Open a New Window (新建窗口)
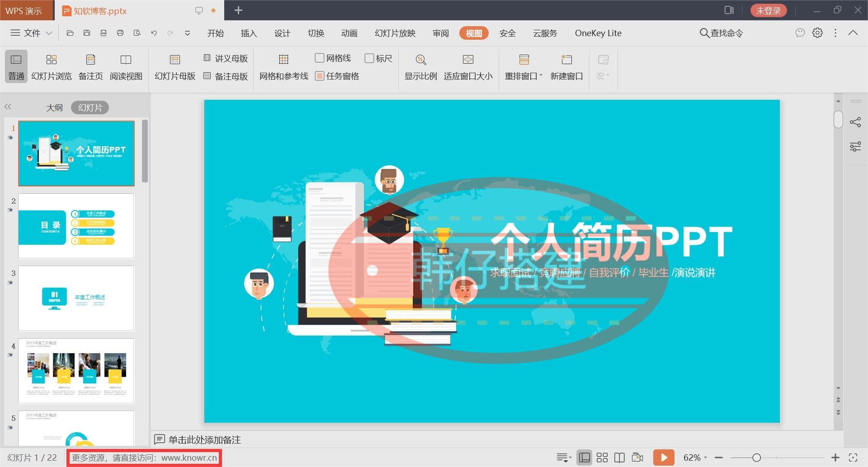Viewport: 868px width, 467px height. [x=566, y=66]
